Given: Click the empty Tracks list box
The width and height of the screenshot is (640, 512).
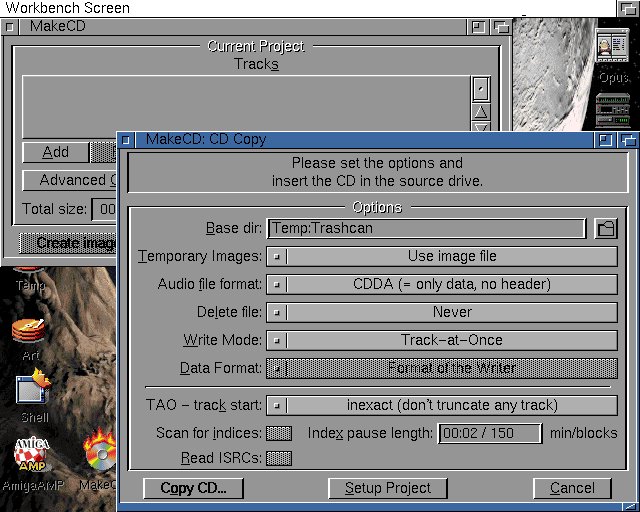Looking at the screenshot, I should tap(246, 107).
